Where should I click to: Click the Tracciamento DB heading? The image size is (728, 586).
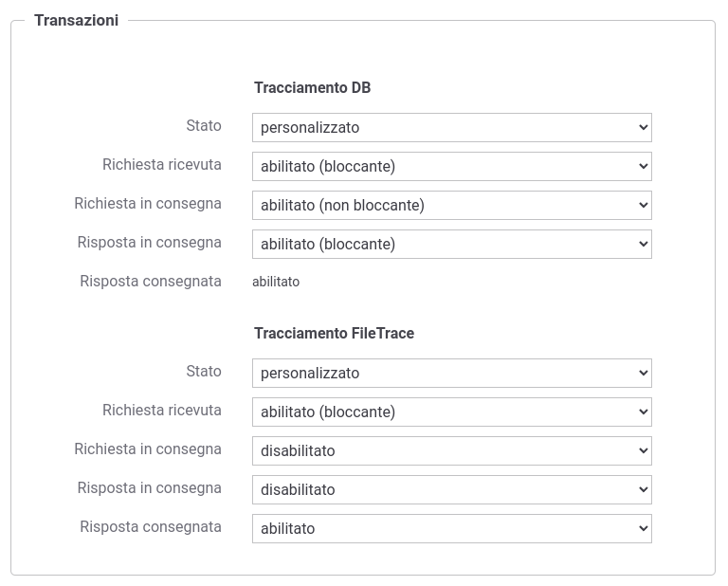(x=312, y=88)
